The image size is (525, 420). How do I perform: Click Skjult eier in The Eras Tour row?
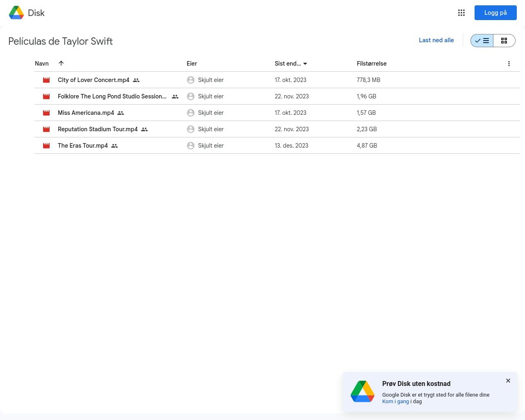pyautogui.click(x=211, y=146)
